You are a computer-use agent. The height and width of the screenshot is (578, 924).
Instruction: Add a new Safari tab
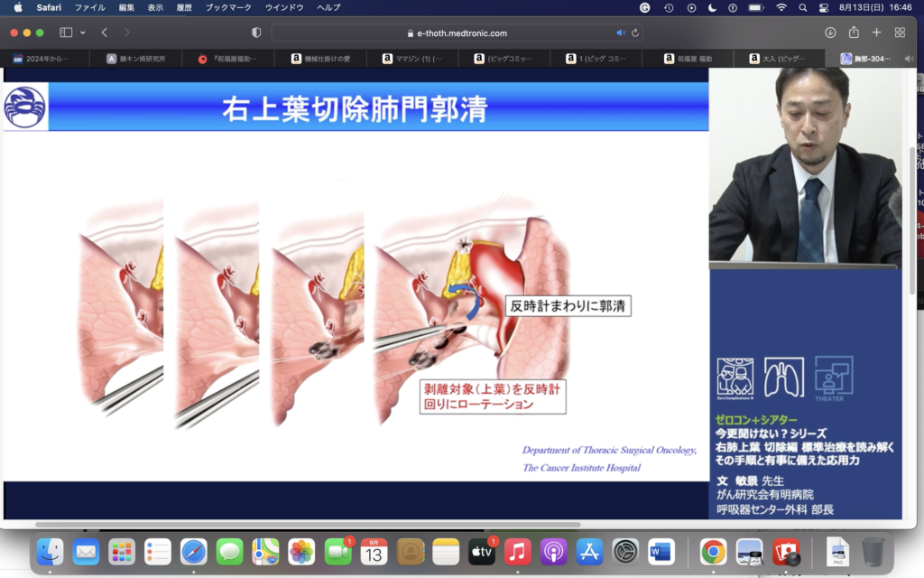pyautogui.click(x=876, y=33)
